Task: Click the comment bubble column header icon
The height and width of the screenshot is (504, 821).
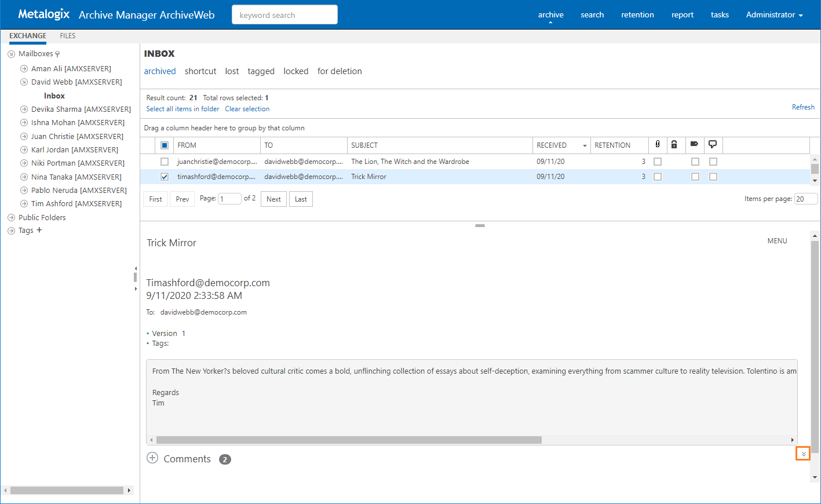Action: click(x=713, y=145)
